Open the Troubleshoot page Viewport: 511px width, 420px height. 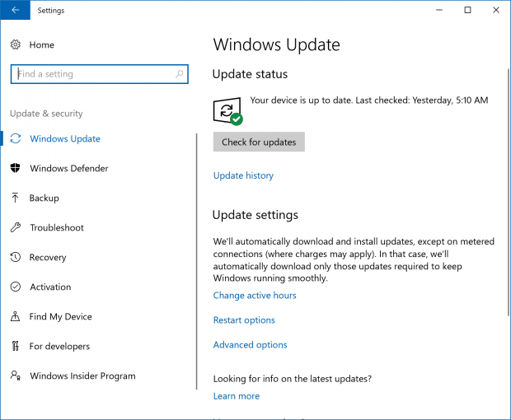(x=57, y=227)
